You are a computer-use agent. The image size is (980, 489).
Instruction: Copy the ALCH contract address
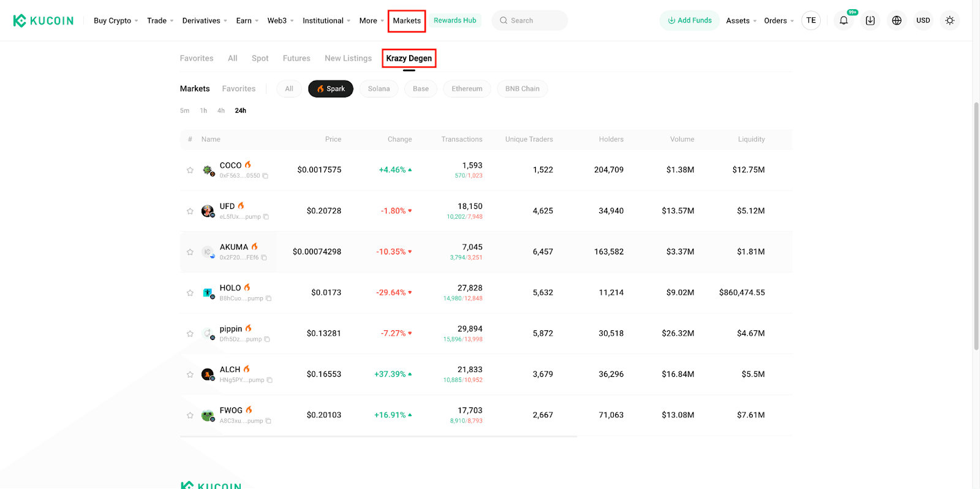coord(269,381)
